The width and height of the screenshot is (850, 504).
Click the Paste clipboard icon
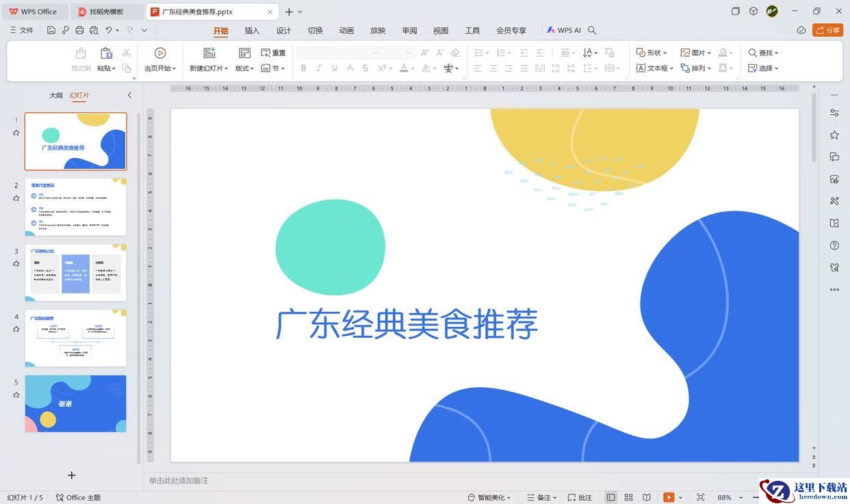[106, 53]
